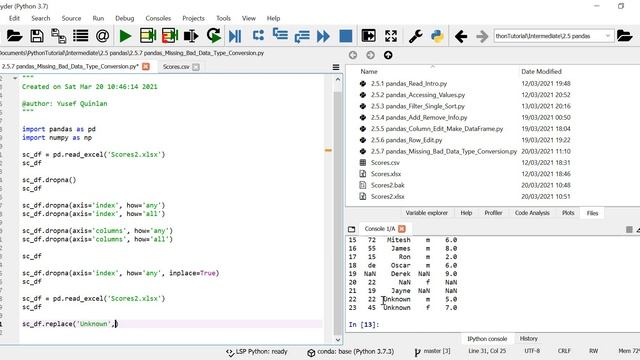The width and height of the screenshot is (640, 360).
Task: Open the Debug menu
Action: tap(124, 18)
